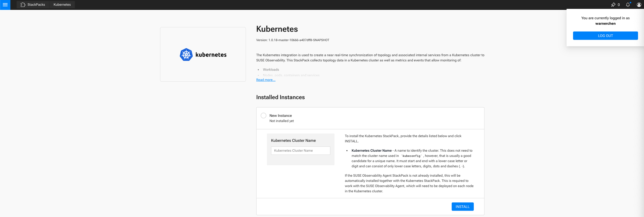
Task: Click the Kubernetes page title heading
Action: 277,29
